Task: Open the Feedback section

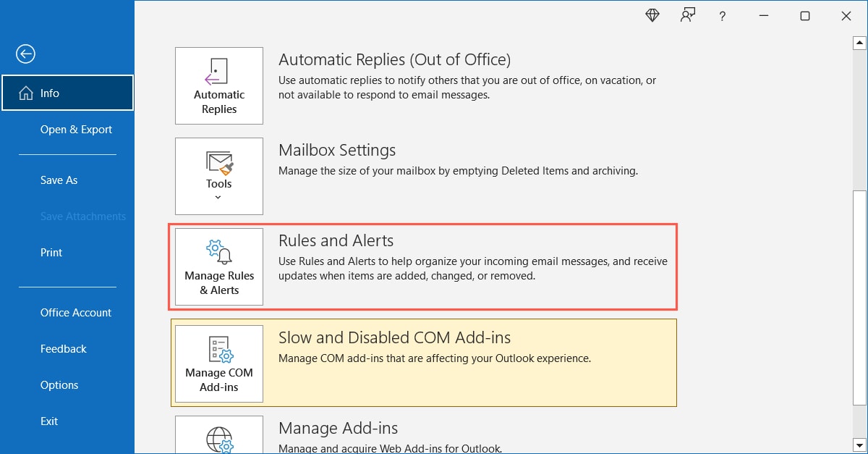Action: click(63, 348)
